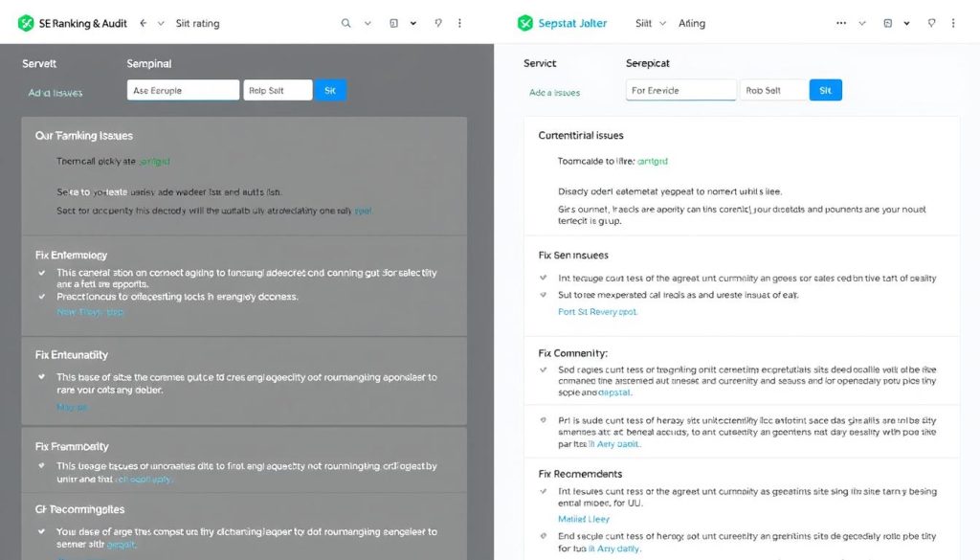Select the Ading menu item
980x560 pixels.
692,22
